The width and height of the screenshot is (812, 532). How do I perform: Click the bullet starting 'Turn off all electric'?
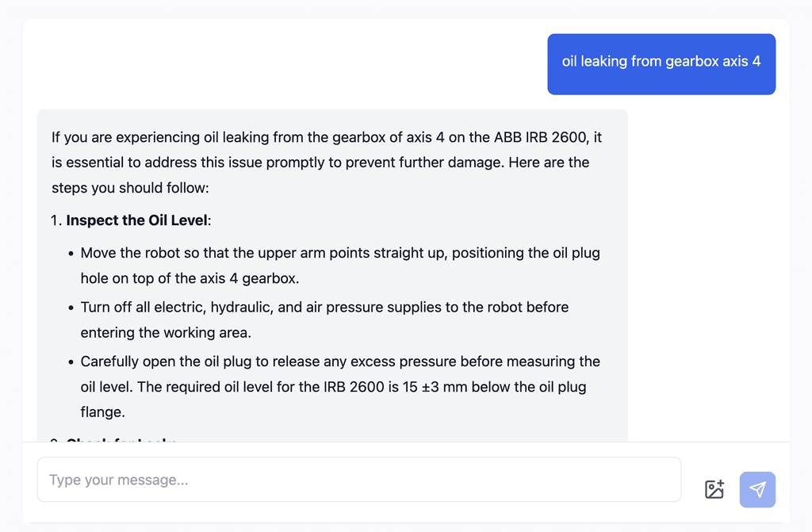point(324,320)
